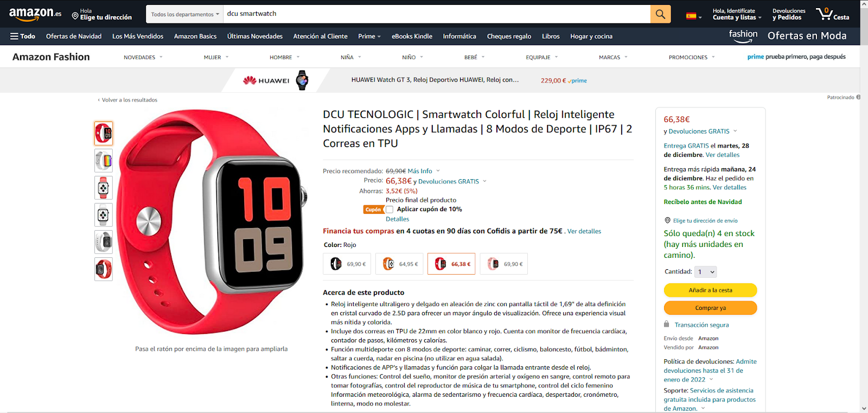Image resolution: width=868 pixels, height=413 pixels.
Task: Open Ver detalles for Cofidis financing
Action: [x=584, y=231]
